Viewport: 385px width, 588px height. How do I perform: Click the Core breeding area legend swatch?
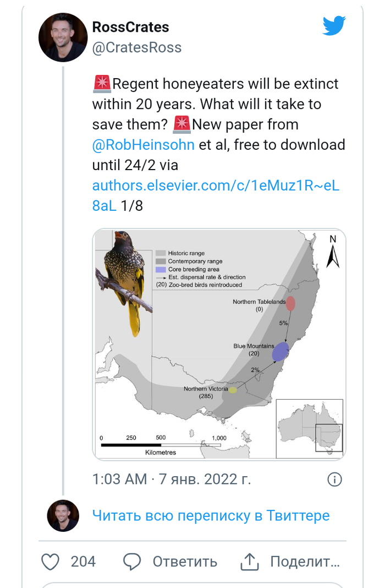[x=161, y=270]
